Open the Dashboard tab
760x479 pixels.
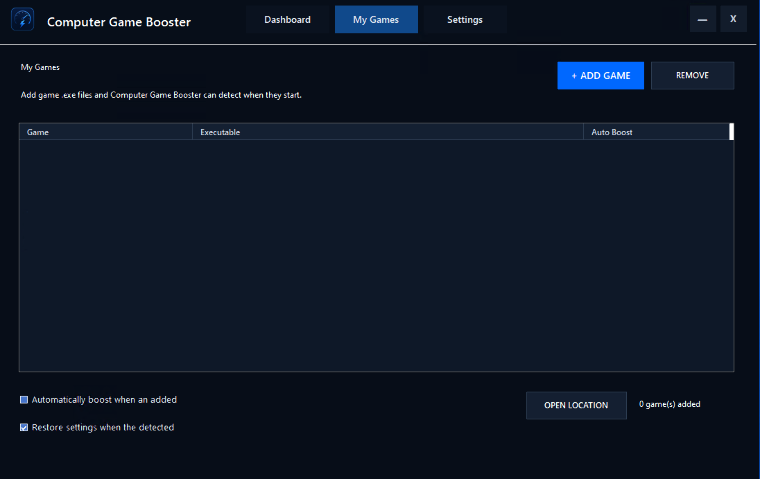(x=287, y=19)
